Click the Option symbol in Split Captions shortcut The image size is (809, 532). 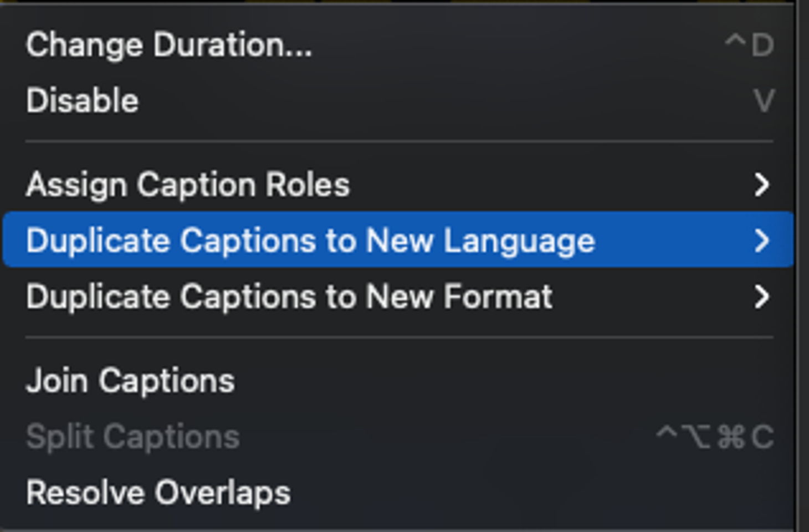point(695,437)
